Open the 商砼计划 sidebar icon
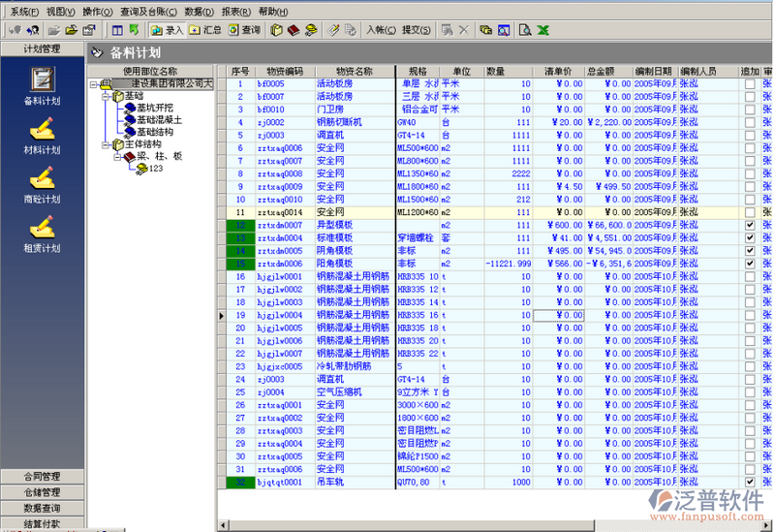Viewport: 774px width, 532px height. [x=42, y=178]
